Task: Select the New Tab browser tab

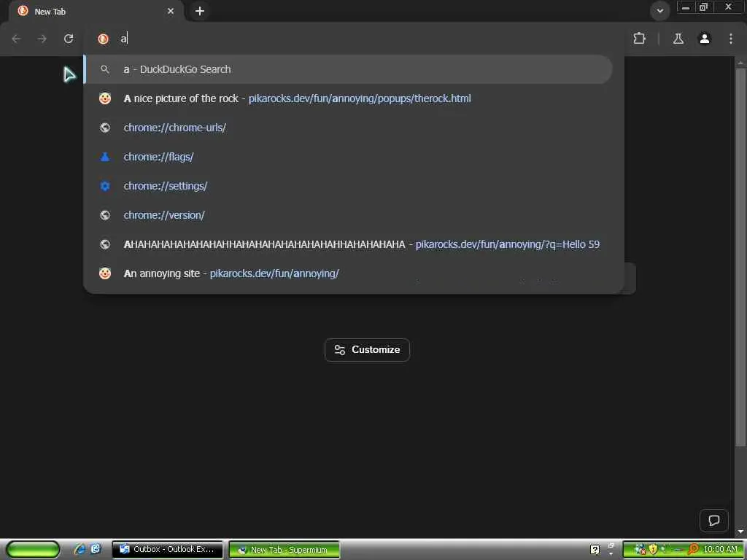Action: pos(96,11)
